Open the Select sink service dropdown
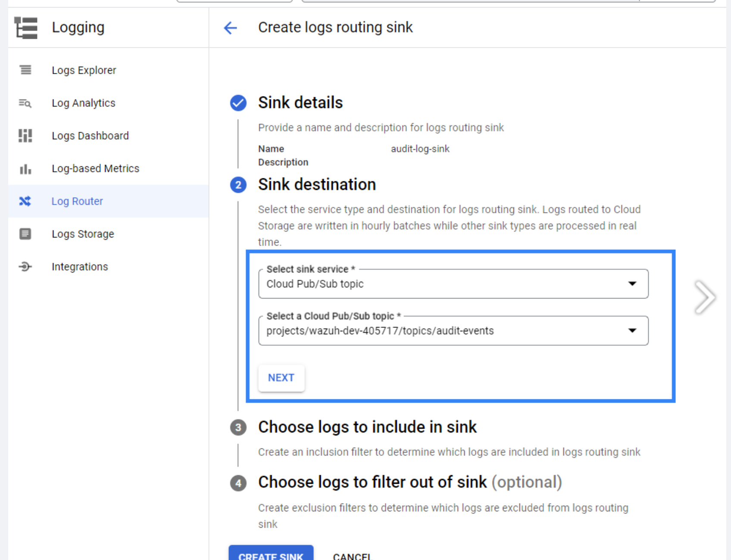This screenshot has height=560, width=731. tap(453, 284)
